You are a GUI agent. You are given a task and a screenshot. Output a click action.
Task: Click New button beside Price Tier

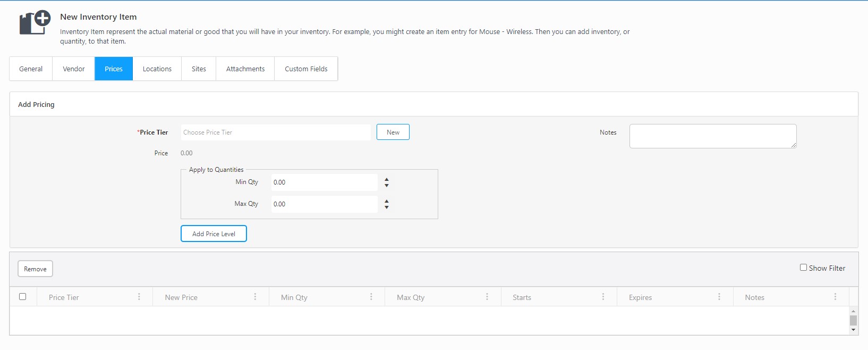pos(393,132)
